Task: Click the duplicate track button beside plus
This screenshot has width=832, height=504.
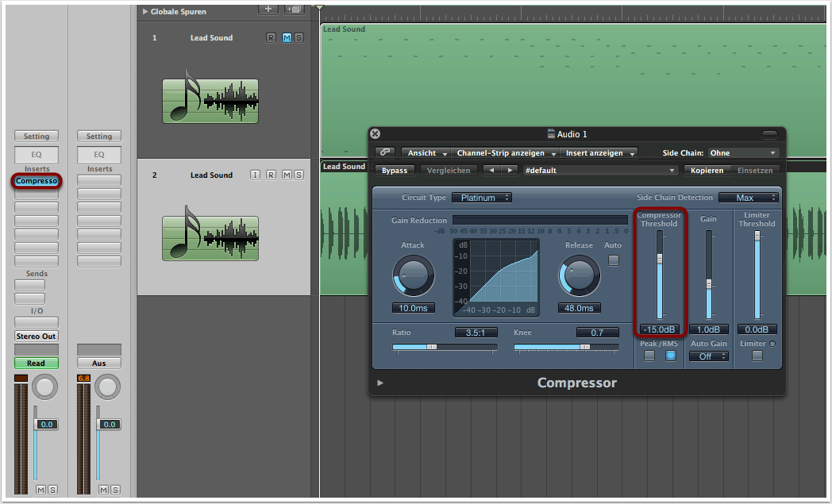Action: (x=295, y=9)
